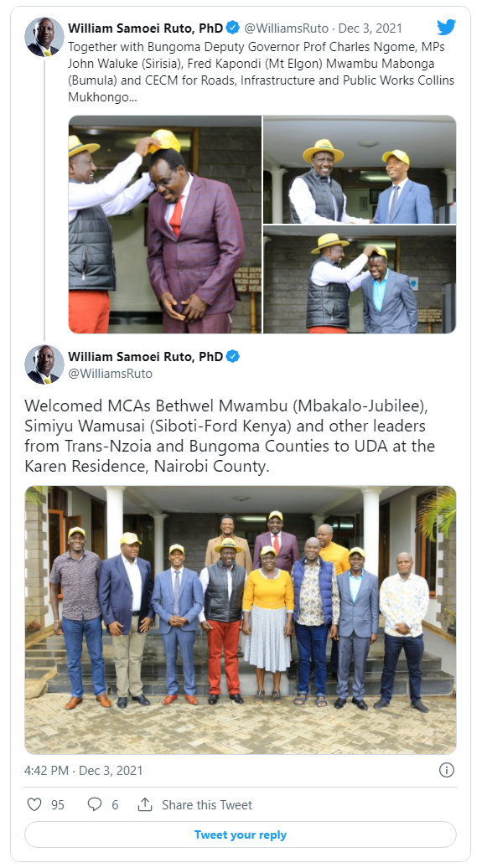Open the top-right handshake photo

point(360,169)
